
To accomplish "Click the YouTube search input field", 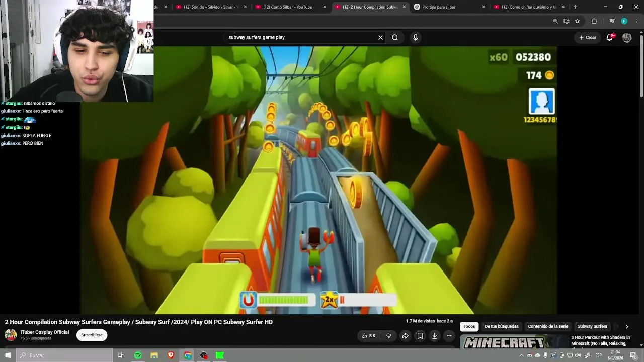I will click(302, 37).
